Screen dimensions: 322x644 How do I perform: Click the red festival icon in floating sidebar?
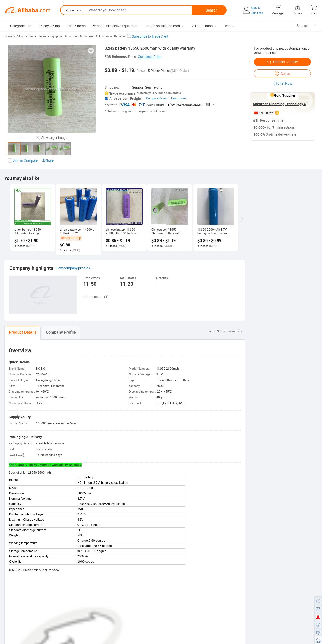[x=318, y=617]
